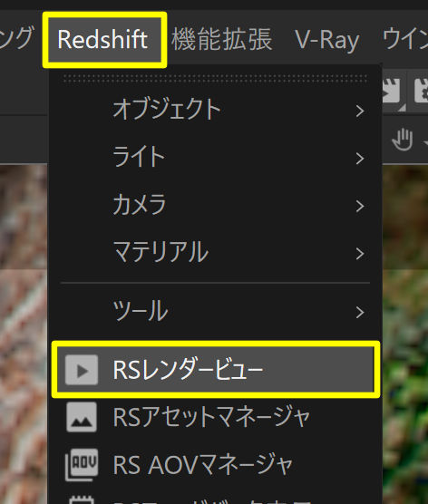Open the ウインドウ menu at right edge
Viewport: 428px width, 504px height.
pyautogui.click(x=404, y=39)
